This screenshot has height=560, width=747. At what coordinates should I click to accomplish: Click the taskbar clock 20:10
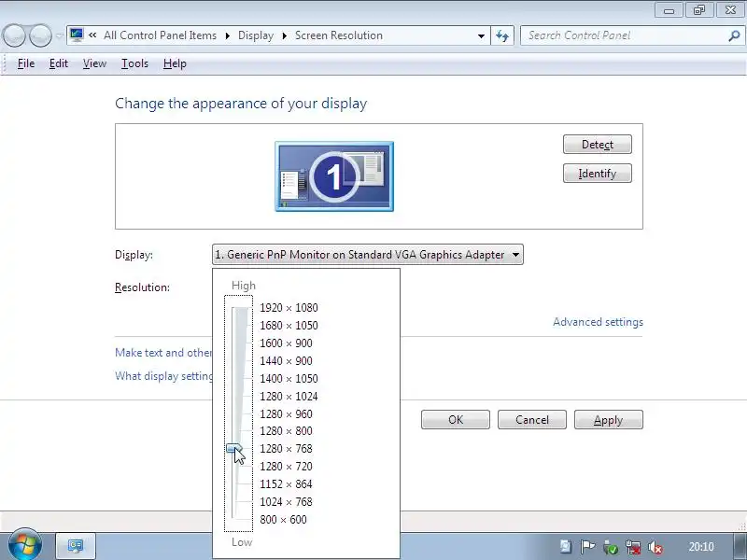pos(701,547)
